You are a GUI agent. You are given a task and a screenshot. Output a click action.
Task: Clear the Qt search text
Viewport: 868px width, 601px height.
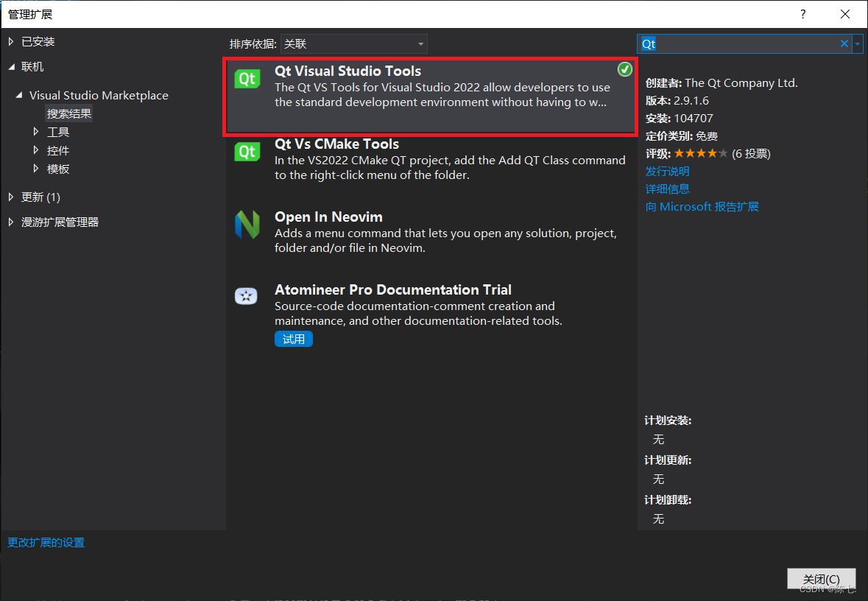point(844,43)
